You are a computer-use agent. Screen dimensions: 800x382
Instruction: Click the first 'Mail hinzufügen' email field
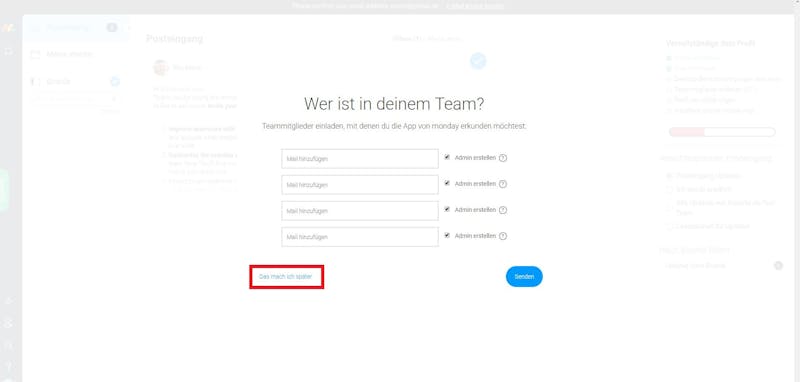point(360,159)
